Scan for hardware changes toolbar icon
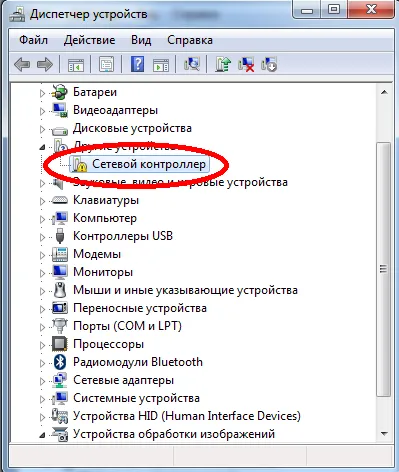 click(192, 64)
